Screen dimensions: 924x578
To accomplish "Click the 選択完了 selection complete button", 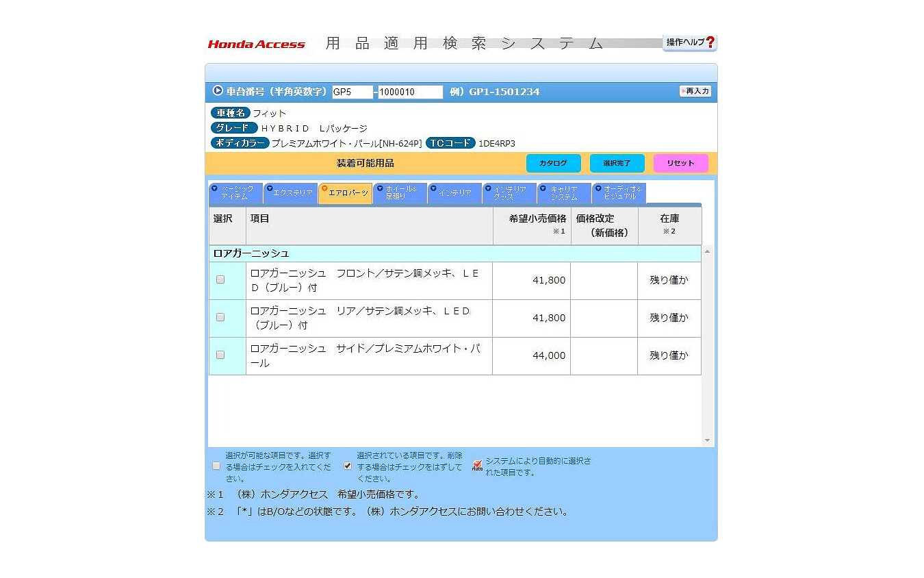I will 617,163.
